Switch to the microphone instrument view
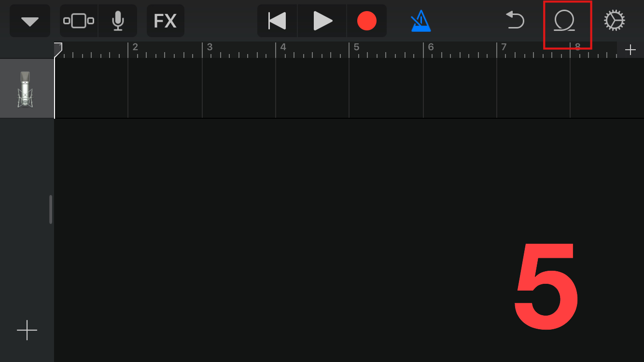 118,21
